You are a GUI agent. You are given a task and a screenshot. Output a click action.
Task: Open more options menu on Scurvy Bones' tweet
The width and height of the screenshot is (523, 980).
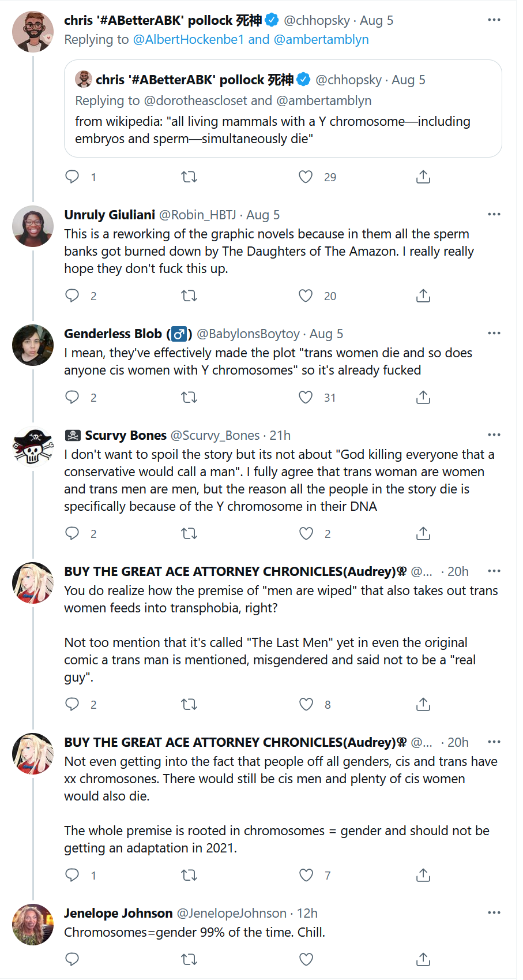click(494, 435)
